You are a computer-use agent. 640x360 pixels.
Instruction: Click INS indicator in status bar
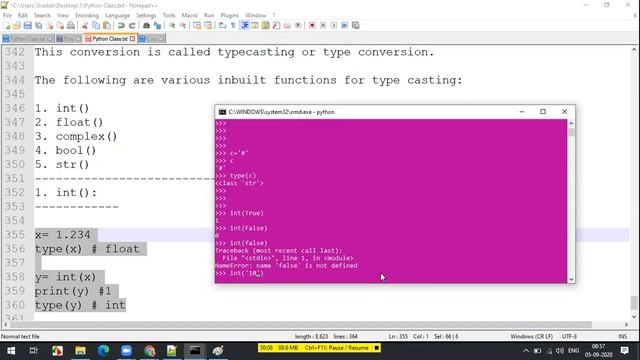pos(622,336)
